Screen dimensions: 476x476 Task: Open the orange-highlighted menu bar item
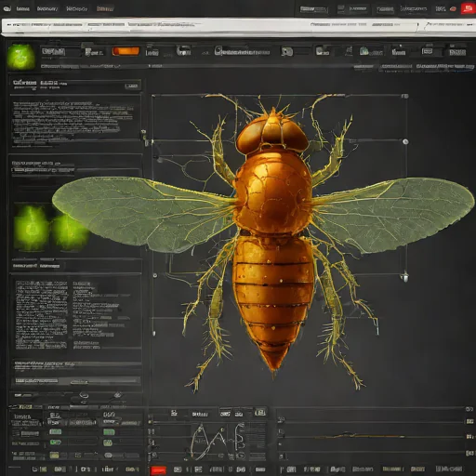point(105,8)
